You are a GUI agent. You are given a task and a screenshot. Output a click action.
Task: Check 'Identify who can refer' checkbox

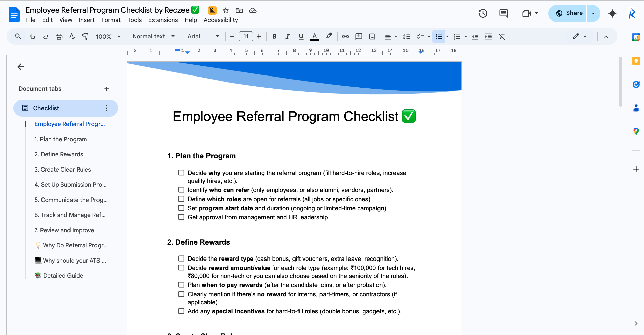[181, 190]
